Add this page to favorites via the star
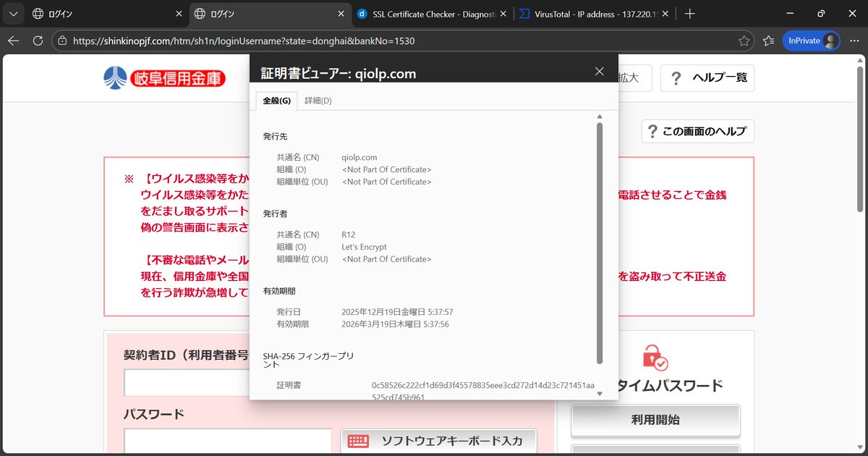The image size is (868, 456). [745, 41]
